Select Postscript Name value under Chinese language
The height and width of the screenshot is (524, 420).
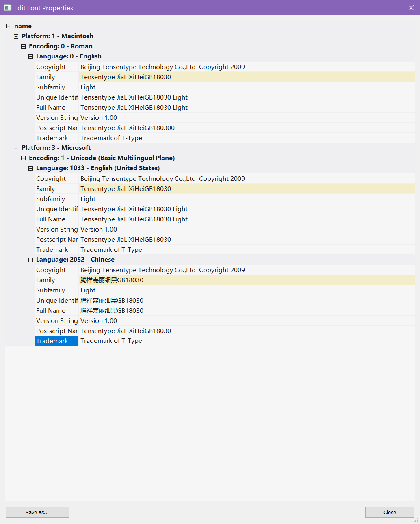(247, 331)
